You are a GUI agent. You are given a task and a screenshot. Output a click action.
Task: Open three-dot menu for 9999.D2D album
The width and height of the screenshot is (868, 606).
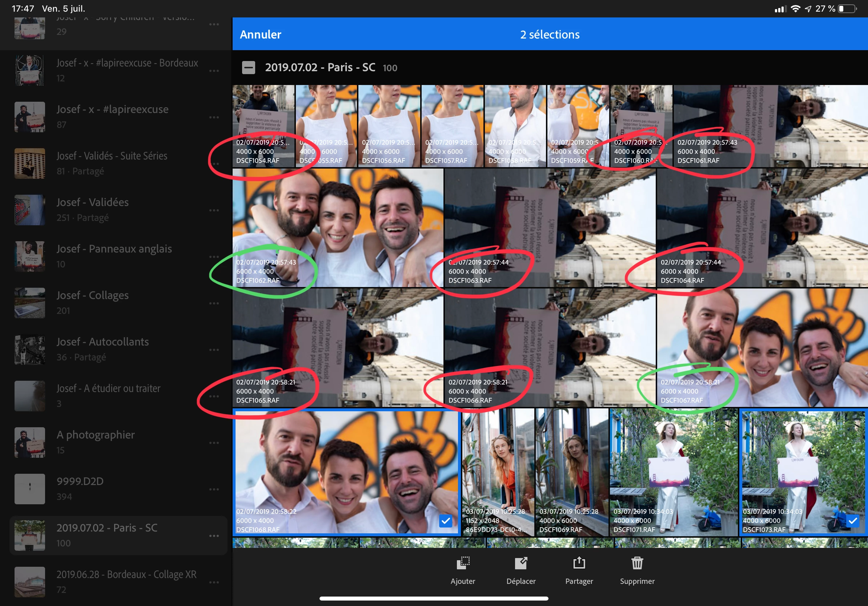[x=214, y=489]
